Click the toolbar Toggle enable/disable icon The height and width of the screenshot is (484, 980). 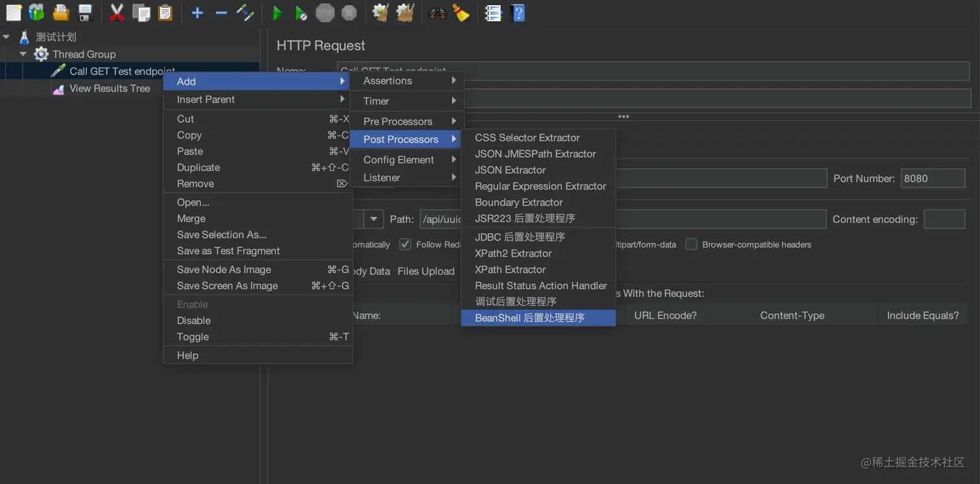(245, 12)
